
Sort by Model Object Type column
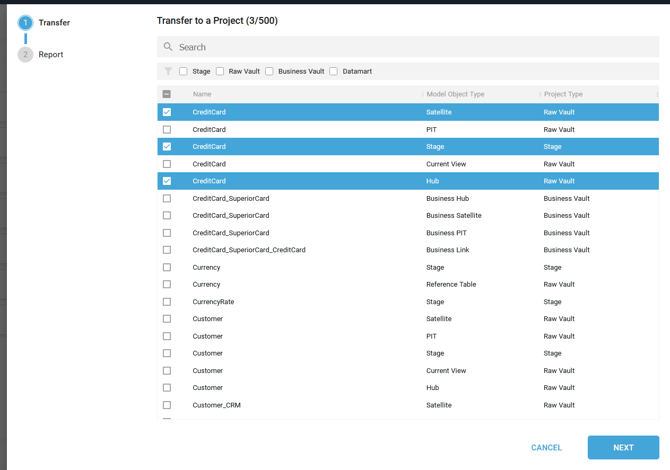455,94
